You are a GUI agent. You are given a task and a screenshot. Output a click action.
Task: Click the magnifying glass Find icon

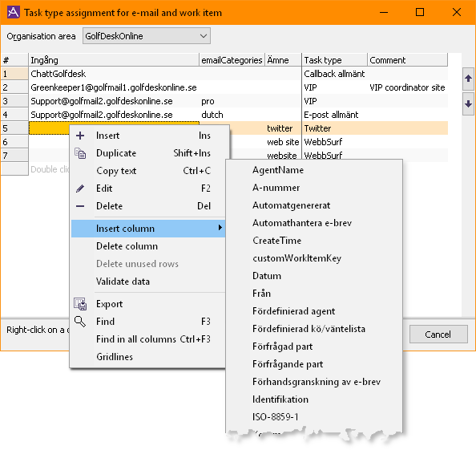(80, 322)
